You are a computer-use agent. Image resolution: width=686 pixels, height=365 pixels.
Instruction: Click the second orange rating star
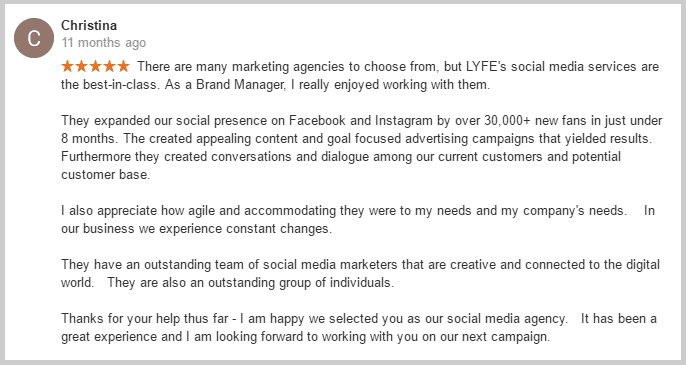coord(81,66)
